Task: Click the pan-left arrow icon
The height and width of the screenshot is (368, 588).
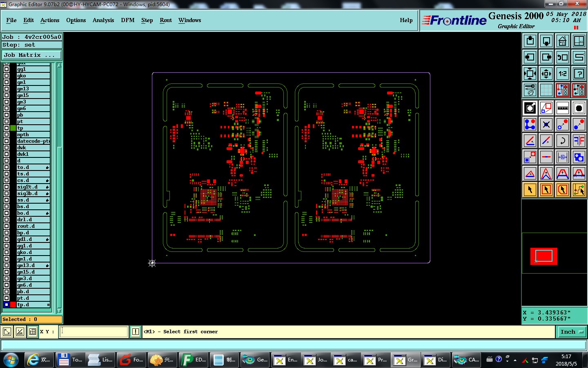Action: [x=530, y=57]
